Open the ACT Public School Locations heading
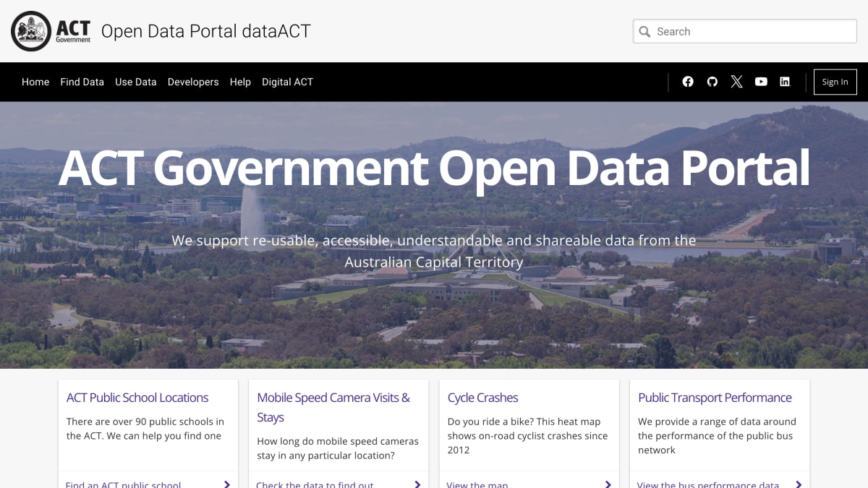The width and height of the screenshot is (868, 488). [x=137, y=398]
